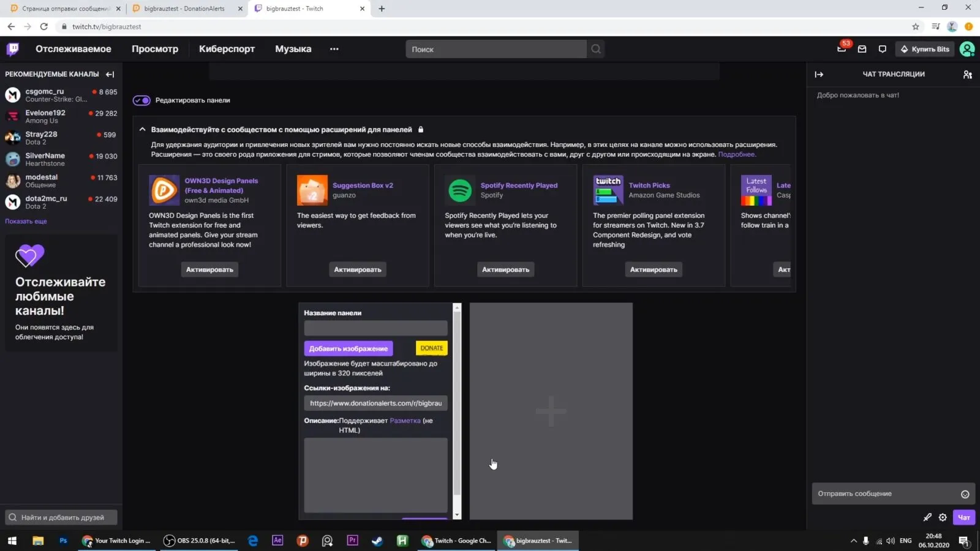The width and height of the screenshot is (980, 551).
Task: Follow the Подробнее link
Action: point(737,154)
